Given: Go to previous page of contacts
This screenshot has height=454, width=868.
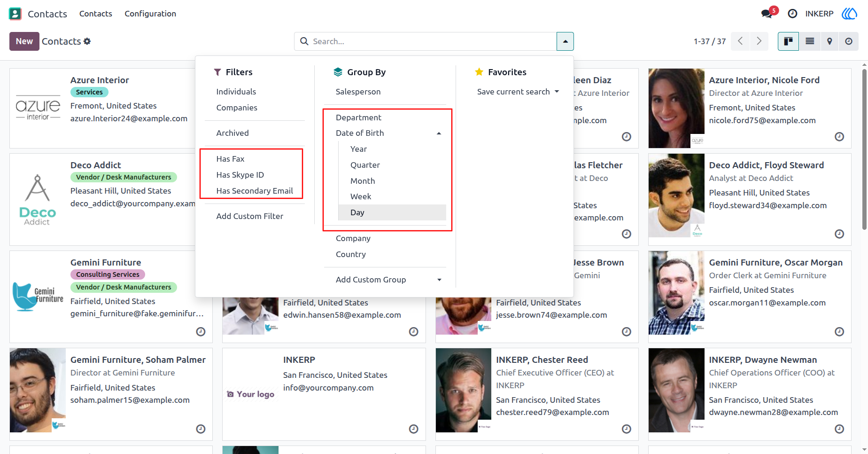Looking at the screenshot, I should point(740,41).
